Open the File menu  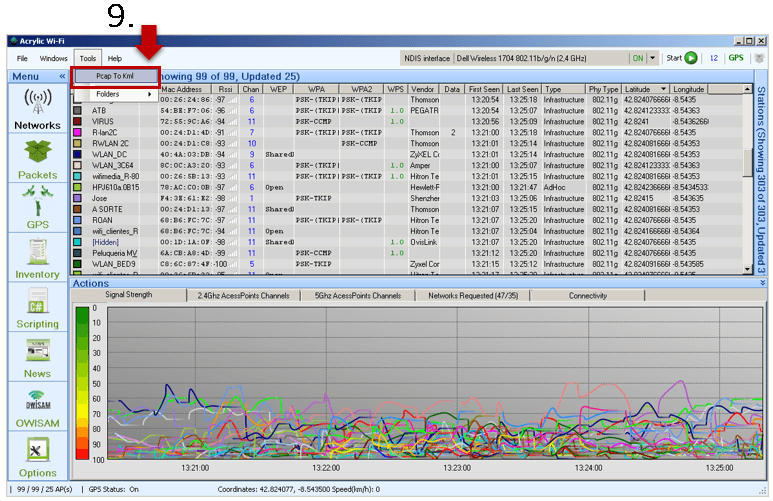click(x=22, y=58)
